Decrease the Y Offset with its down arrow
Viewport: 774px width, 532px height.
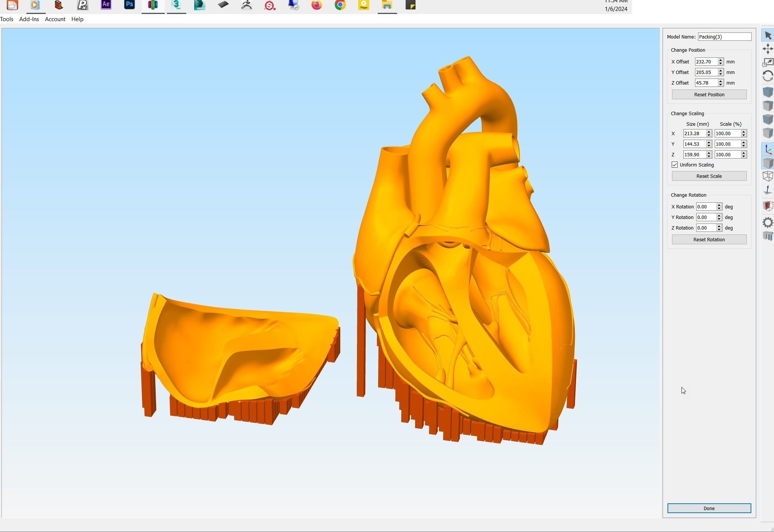(x=721, y=74)
